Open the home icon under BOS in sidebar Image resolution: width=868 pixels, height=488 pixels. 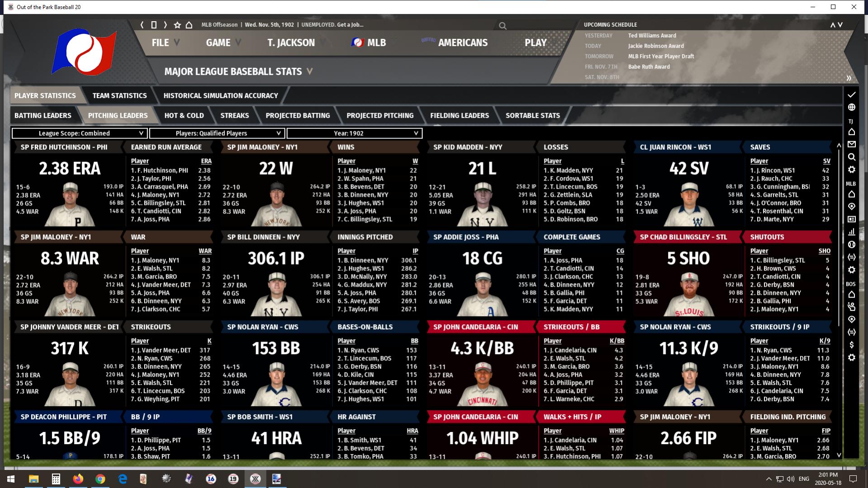point(851,294)
